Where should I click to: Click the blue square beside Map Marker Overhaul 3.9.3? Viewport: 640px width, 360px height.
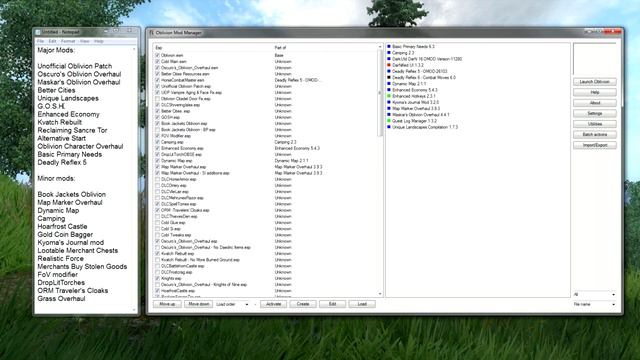[389, 109]
